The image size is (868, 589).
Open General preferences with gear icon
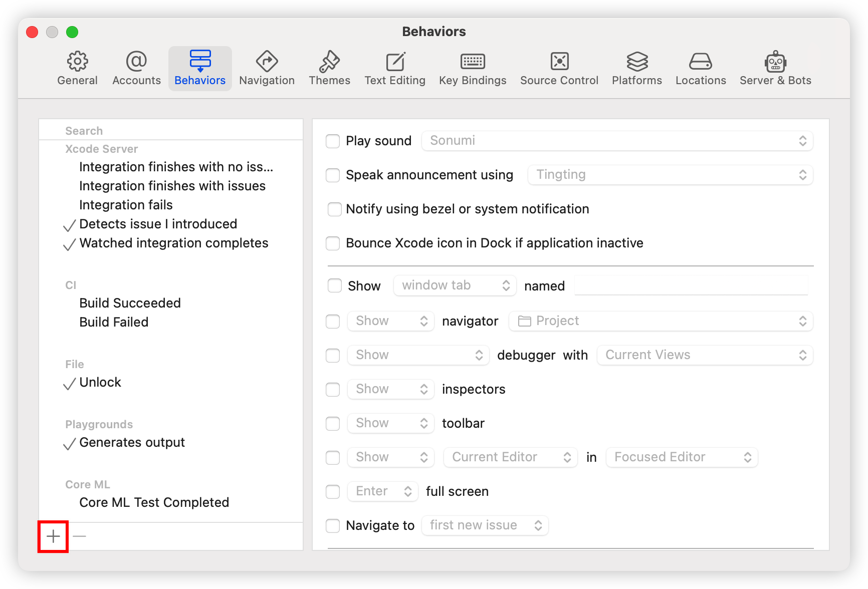pyautogui.click(x=77, y=67)
